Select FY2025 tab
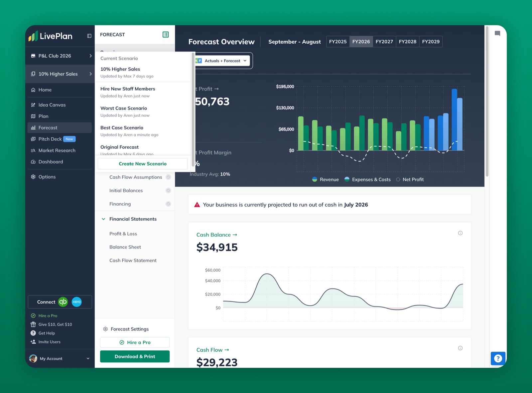This screenshot has height=393, width=532. pyautogui.click(x=338, y=42)
